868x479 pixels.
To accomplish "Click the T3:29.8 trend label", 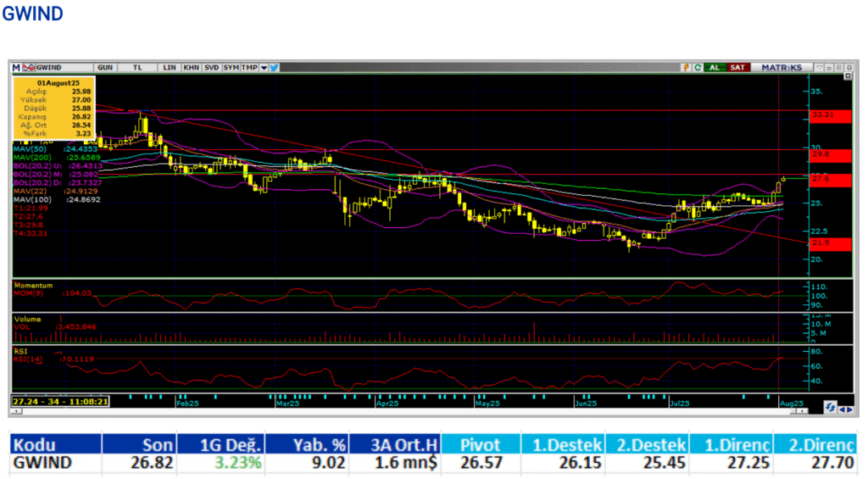I will click(x=28, y=225).
